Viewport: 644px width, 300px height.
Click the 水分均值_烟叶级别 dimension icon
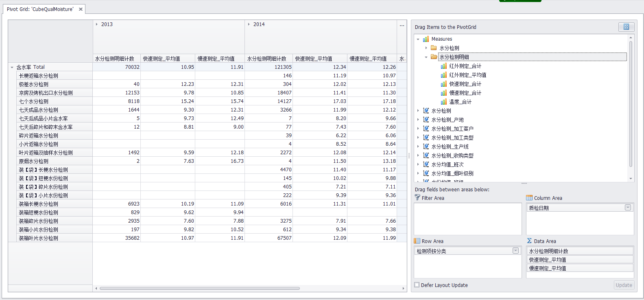point(426,173)
